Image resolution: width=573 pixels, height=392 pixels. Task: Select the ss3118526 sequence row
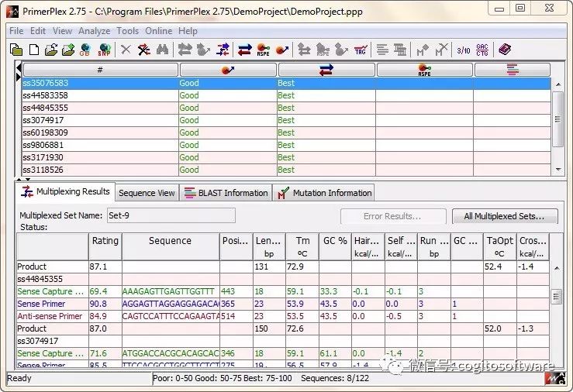coord(286,170)
